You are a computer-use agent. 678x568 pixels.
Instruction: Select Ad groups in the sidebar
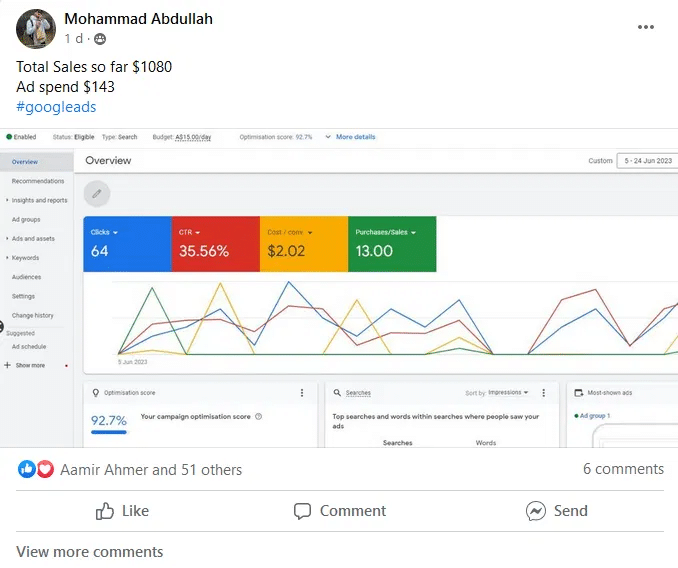pyautogui.click(x=26, y=220)
